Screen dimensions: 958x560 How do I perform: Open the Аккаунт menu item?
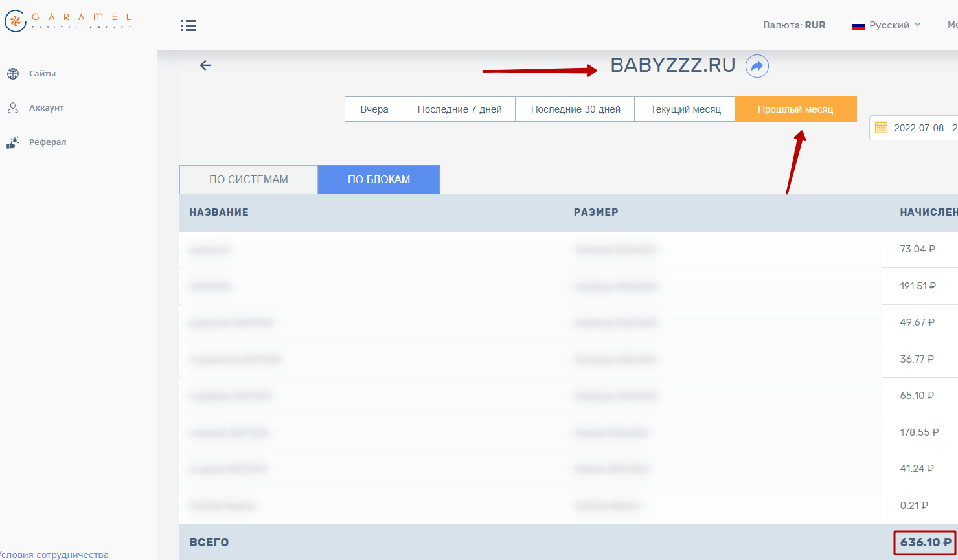pos(46,108)
